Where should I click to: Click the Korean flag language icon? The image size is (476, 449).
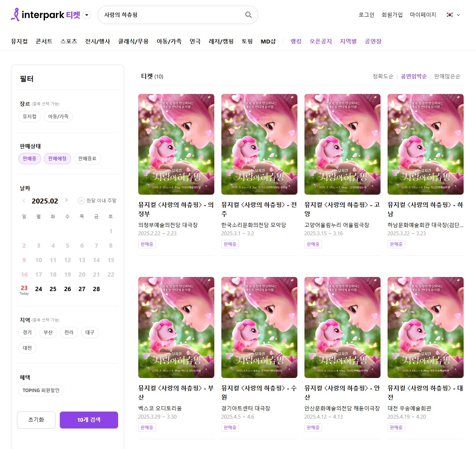pyautogui.click(x=450, y=15)
